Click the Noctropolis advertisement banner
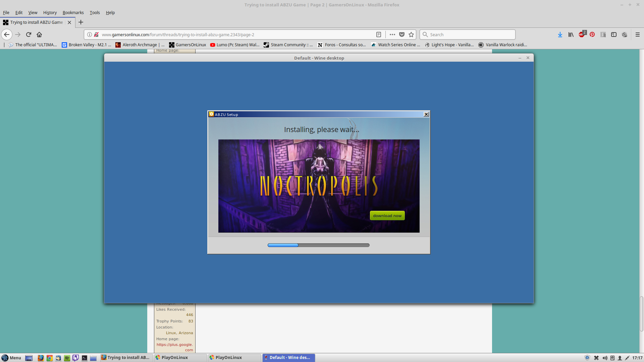Screen dimensions: 644x362 coord(319,186)
